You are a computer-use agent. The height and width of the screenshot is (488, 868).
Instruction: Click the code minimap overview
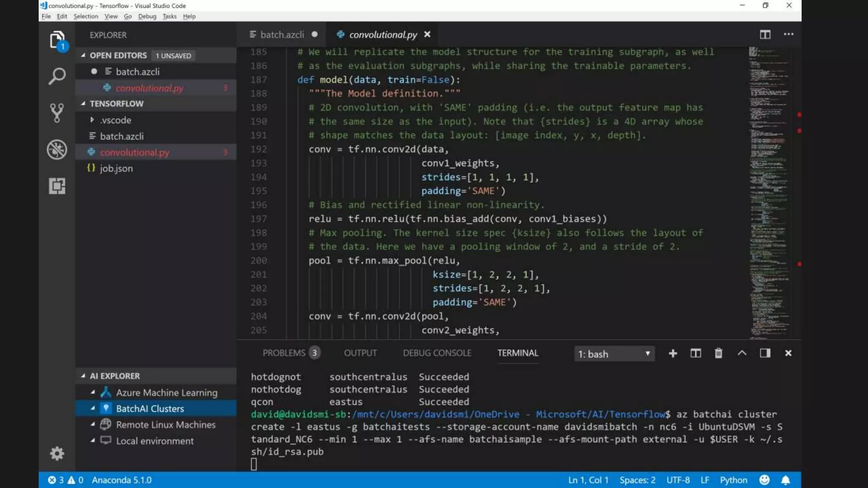[769, 193]
